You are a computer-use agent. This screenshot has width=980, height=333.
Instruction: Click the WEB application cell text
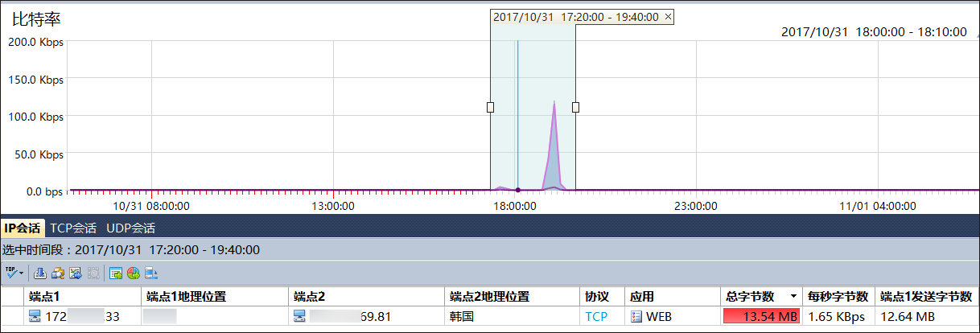coord(659,316)
